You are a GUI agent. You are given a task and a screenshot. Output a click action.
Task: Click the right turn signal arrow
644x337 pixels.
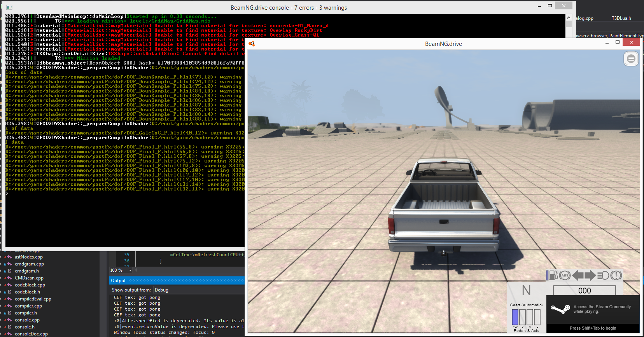590,275
